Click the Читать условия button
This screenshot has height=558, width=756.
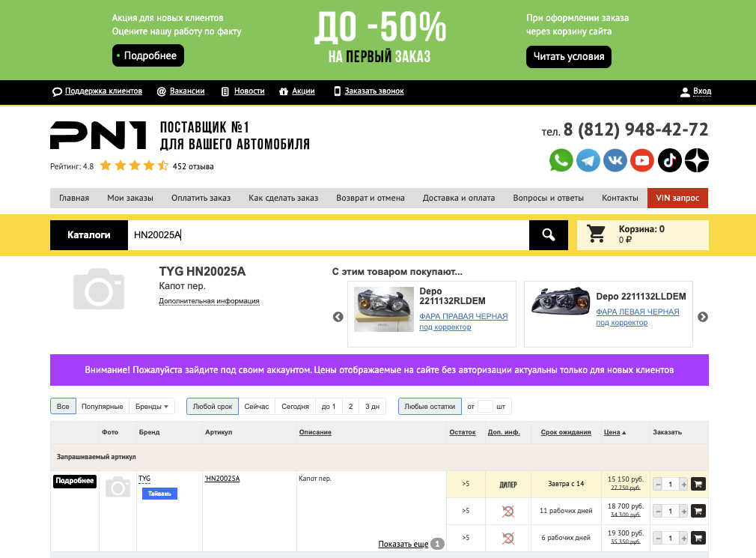point(568,56)
